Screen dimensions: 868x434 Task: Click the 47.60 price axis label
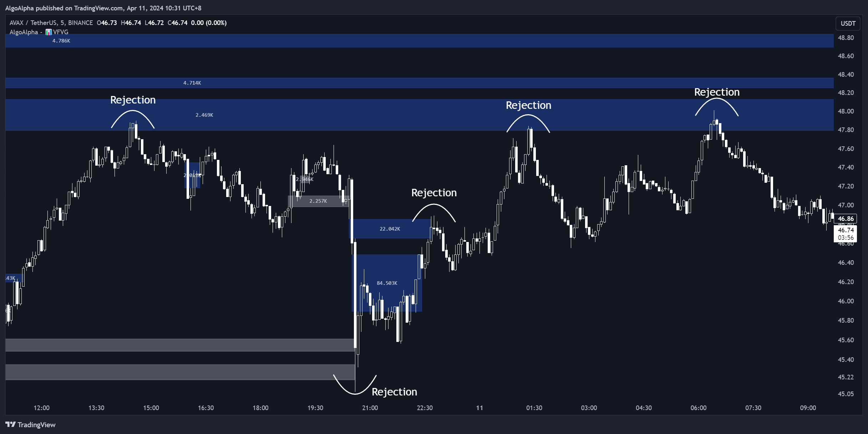tap(846, 149)
